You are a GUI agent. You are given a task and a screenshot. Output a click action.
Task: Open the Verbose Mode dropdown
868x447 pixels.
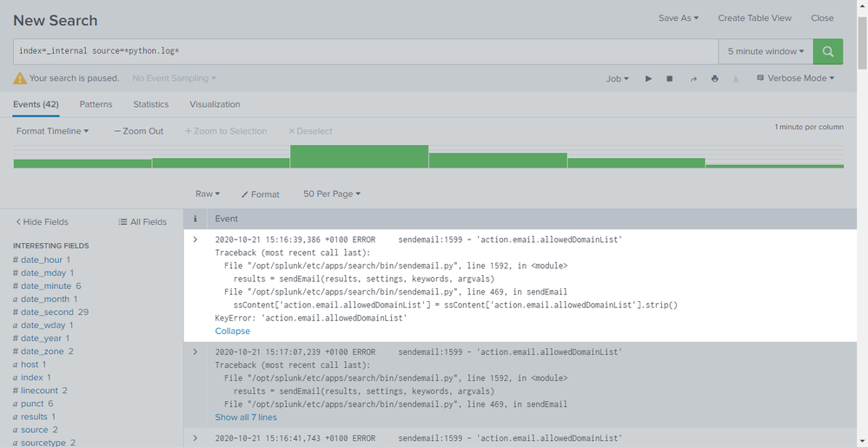click(x=795, y=78)
